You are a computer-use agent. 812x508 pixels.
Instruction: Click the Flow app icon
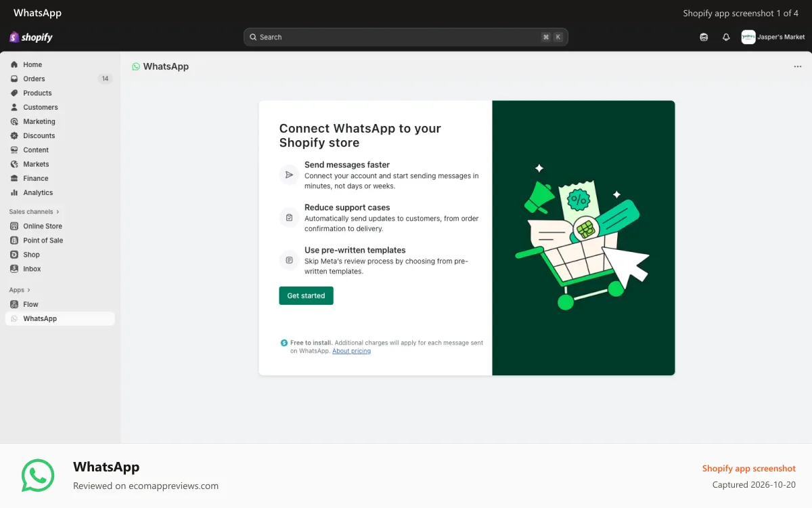click(x=14, y=304)
